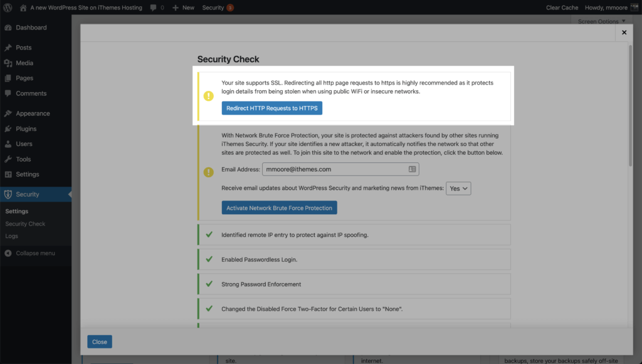Click the plus icon beside New
This screenshot has height=364, width=642.
click(176, 8)
